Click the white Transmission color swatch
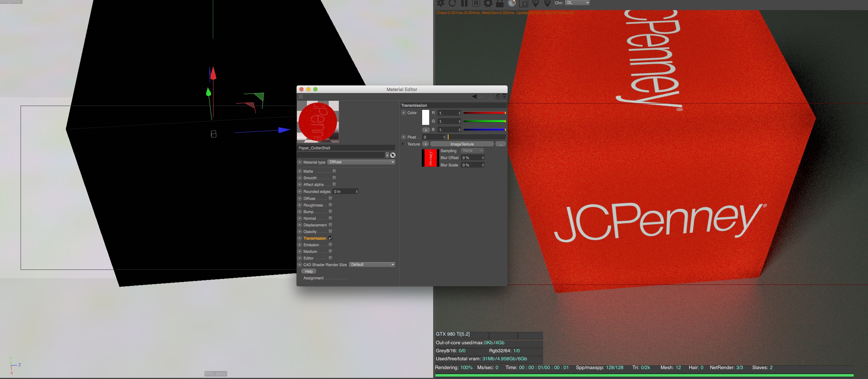Image resolution: width=868 pixels, height=379 pixels. [x=425, y=117]
